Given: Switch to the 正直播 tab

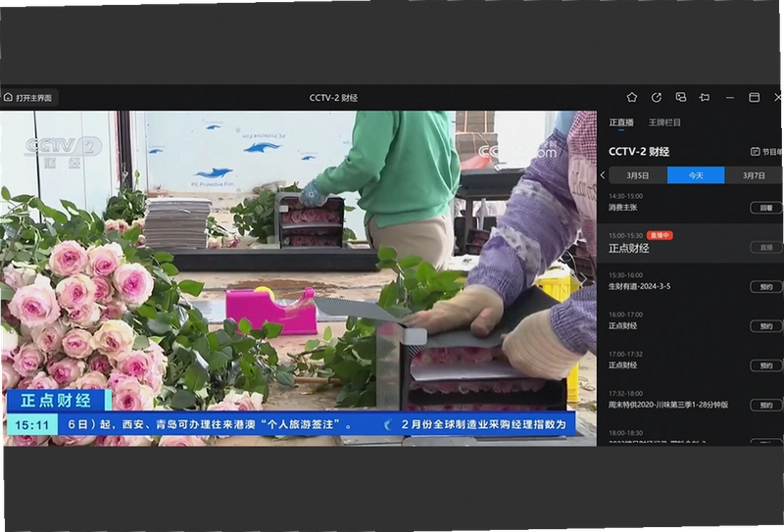Looking at the screenshot, I should 621,122.
